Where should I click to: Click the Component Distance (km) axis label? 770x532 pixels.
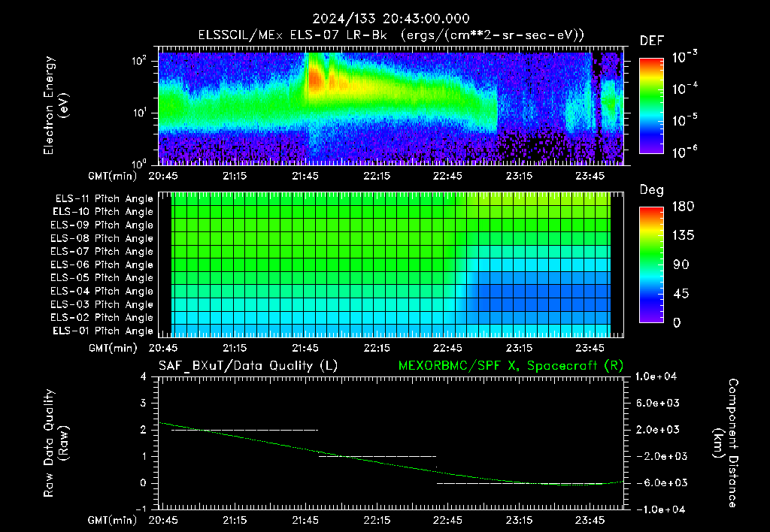coord(726,443)
